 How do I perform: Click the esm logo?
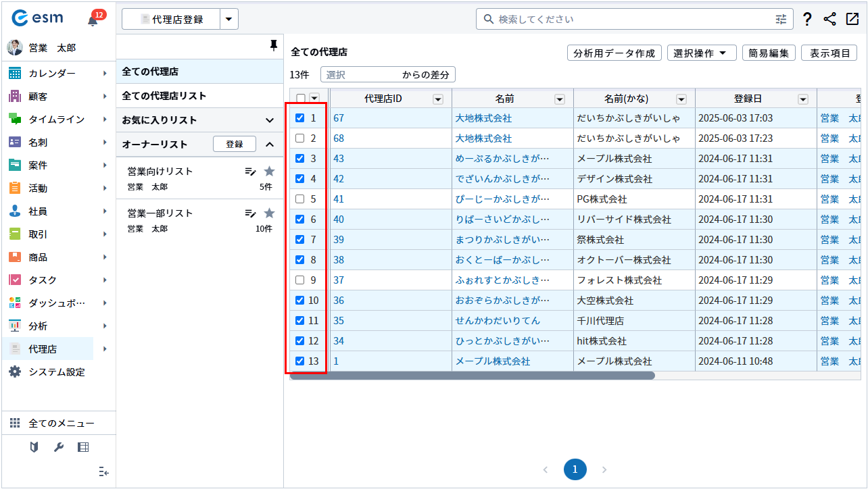(37, 19)
